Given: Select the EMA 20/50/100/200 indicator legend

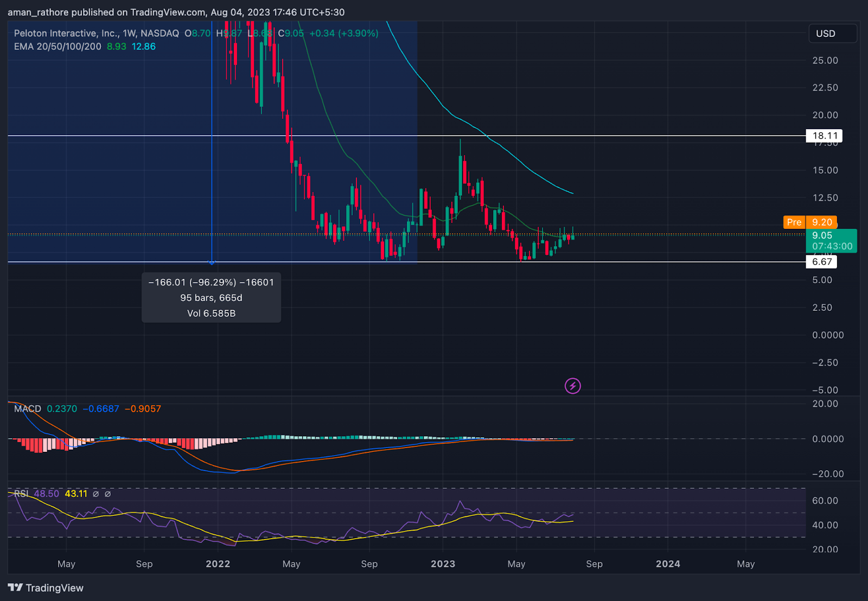Looking at the screenshot, I should click(x=58, y=47).
